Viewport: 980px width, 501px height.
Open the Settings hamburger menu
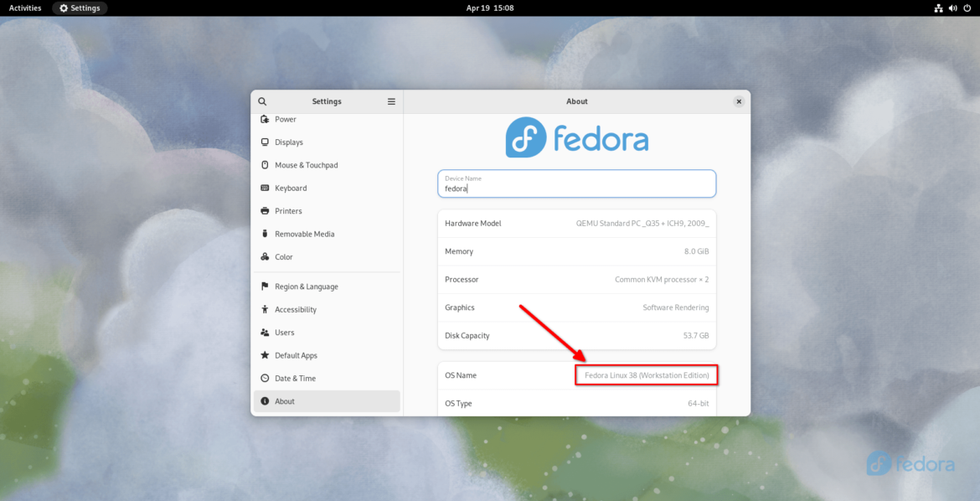(391, 101)
